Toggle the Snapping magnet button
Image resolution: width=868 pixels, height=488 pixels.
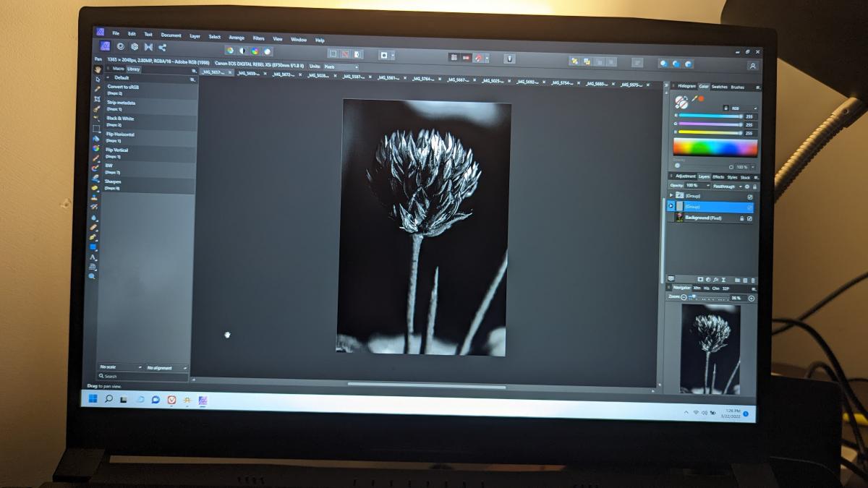tap(477, 57)
